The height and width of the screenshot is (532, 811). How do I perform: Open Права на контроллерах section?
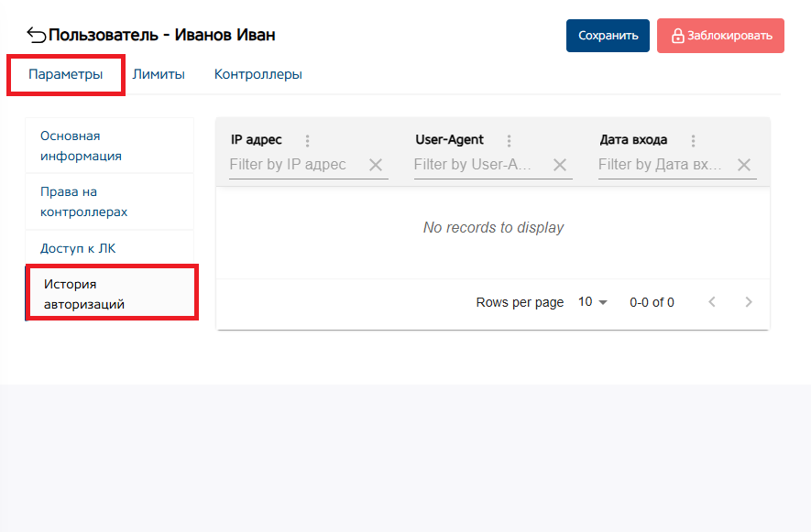tap(83, 201)
